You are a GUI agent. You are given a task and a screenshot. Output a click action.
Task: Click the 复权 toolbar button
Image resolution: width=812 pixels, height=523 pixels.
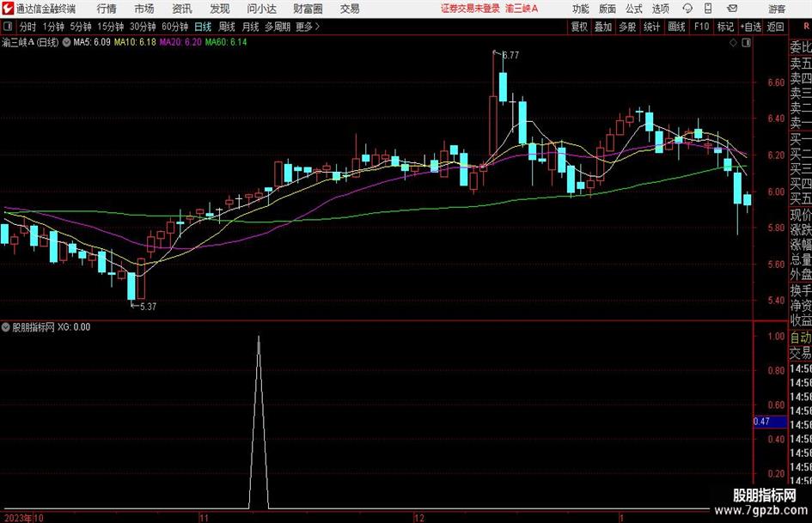pos(579,27)
